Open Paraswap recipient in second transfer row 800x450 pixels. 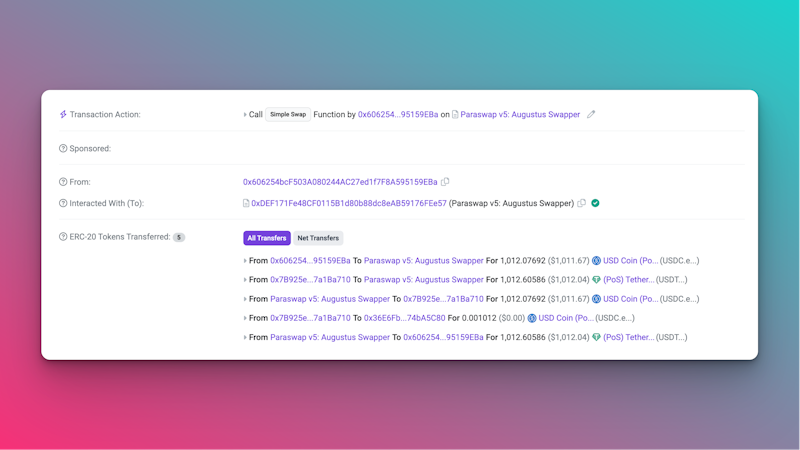click(423, 280)
